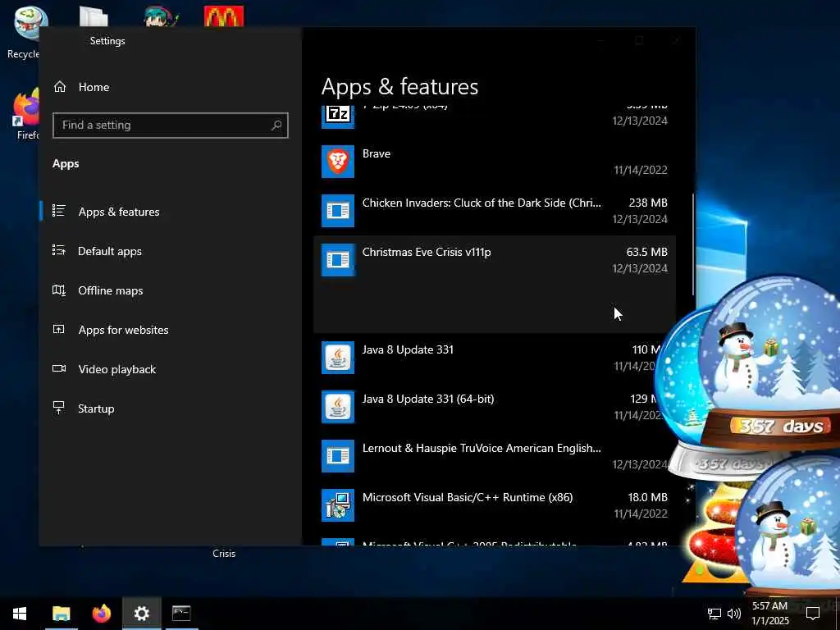
Task: Click the Java 8 Update 331 (64-bit) icon
Action: tap(337, 407)
